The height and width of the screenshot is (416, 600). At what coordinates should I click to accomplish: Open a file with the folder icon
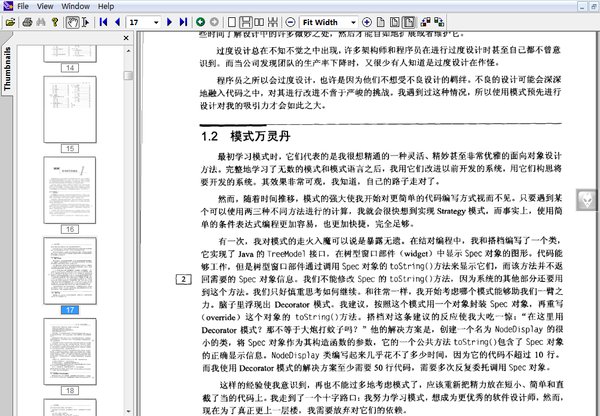pos(10,22)
